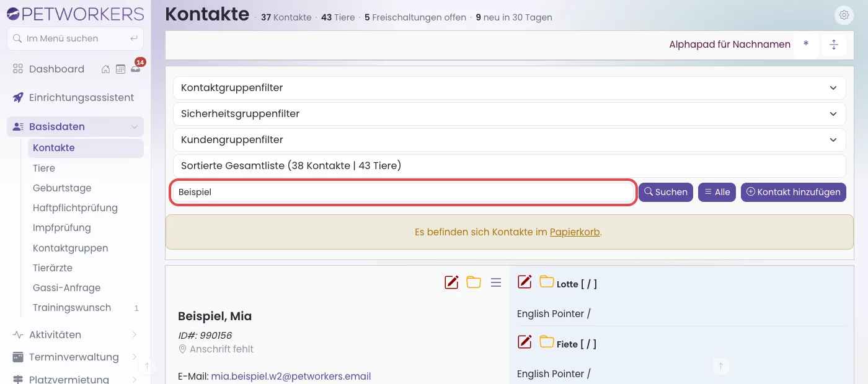
Task: Click 9 neu in 30 Tagen
Action: pyautogui.click(x=514, y=17)
